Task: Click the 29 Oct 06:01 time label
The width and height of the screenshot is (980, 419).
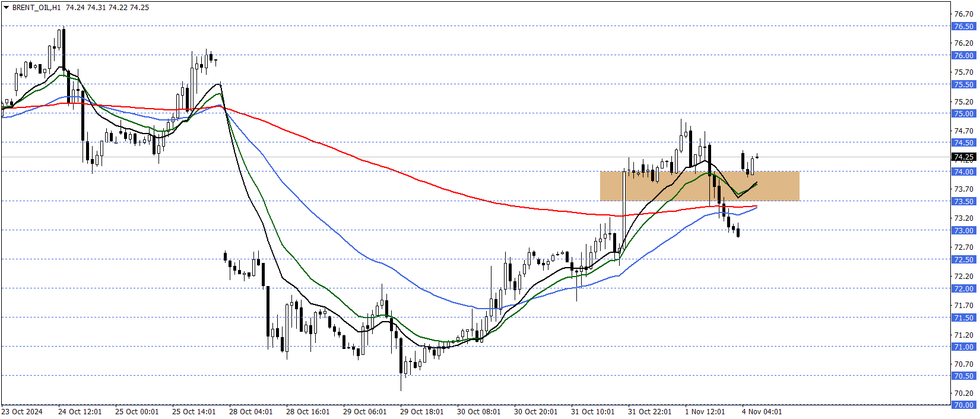Action: [x=364, y=411]
